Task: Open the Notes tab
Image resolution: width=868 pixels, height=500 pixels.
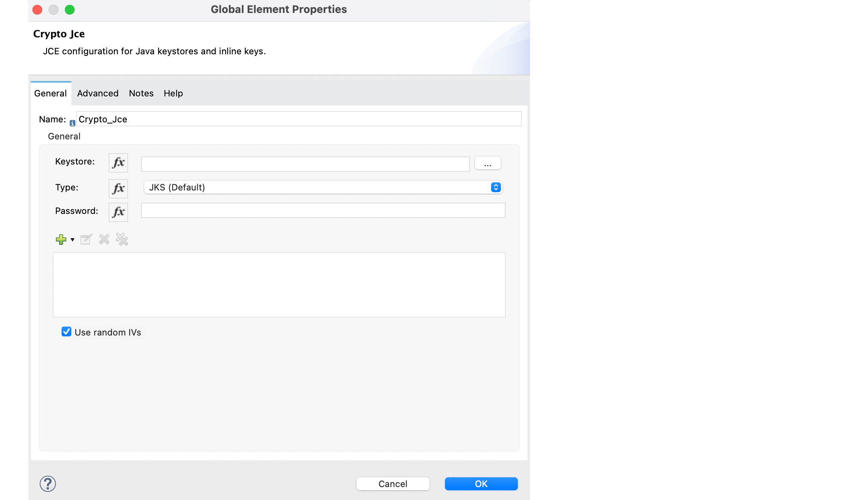Action: (141, 93)
